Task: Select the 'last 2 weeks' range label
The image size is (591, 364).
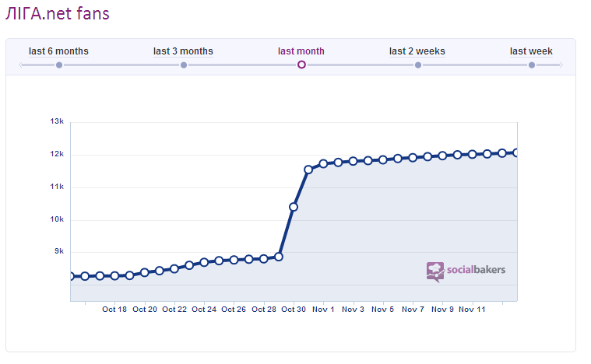Action: tap(417, 51)
